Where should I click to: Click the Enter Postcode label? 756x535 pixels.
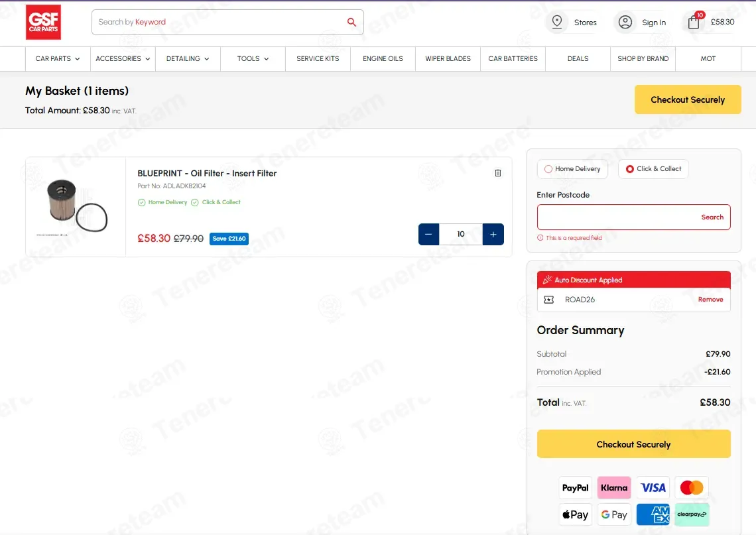point(563,195)
